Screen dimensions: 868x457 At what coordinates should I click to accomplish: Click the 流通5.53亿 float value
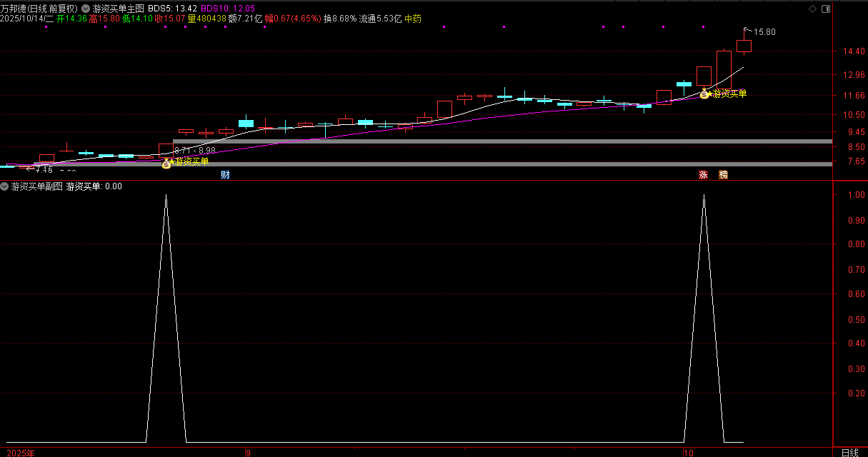click(380, 19)
